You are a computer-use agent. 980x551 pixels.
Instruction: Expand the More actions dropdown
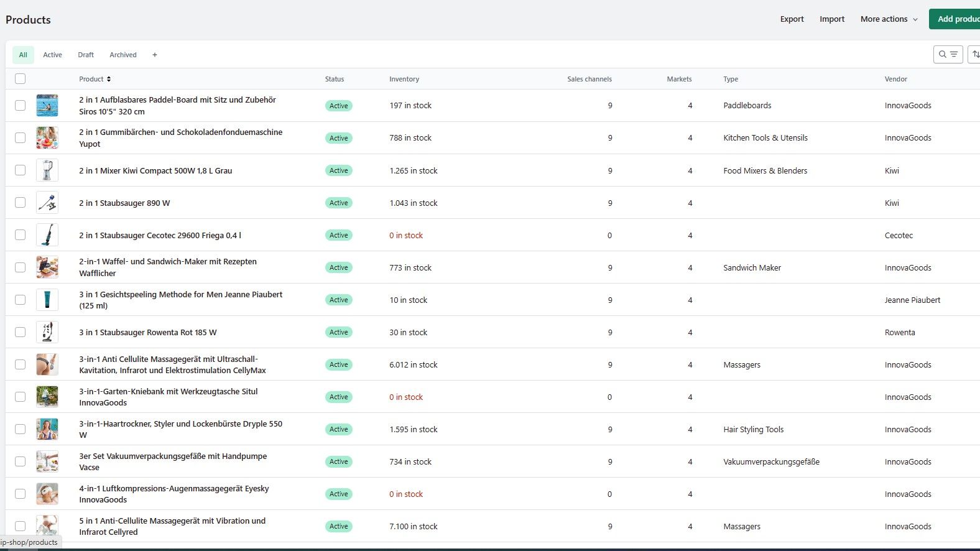[889, 19]
